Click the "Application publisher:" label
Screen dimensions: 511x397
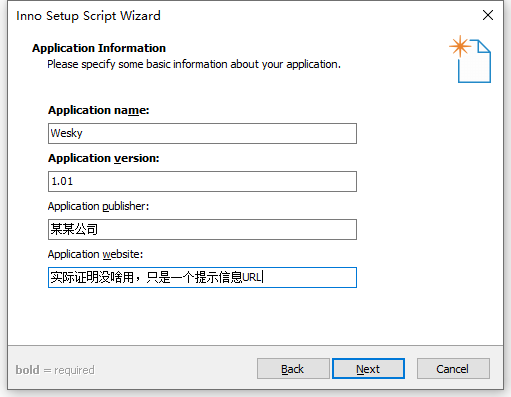click(x=98, y=206)
